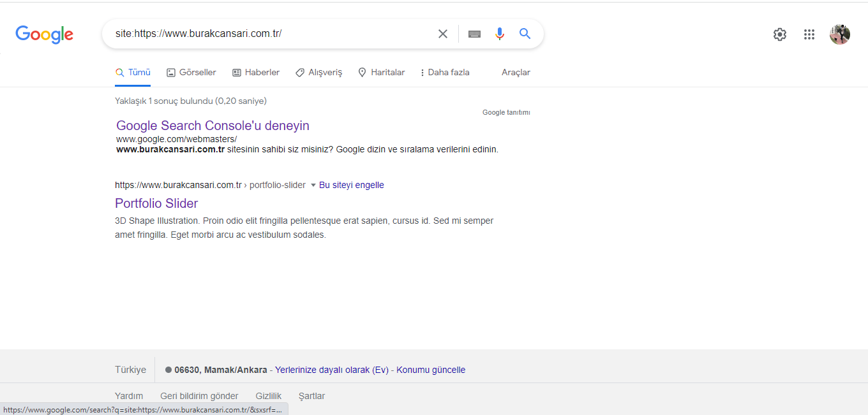Click Konumu güncelle link

pyautogui.click(x=431, y=370)
